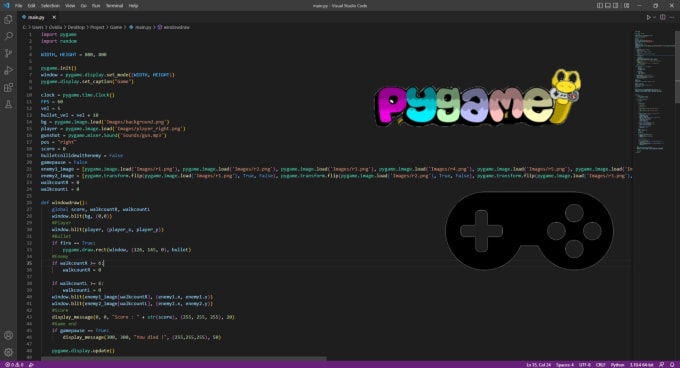Expand the main.py breadcrumb segment
Viewport: 680px width, 368px height.
tap(140, 27)
